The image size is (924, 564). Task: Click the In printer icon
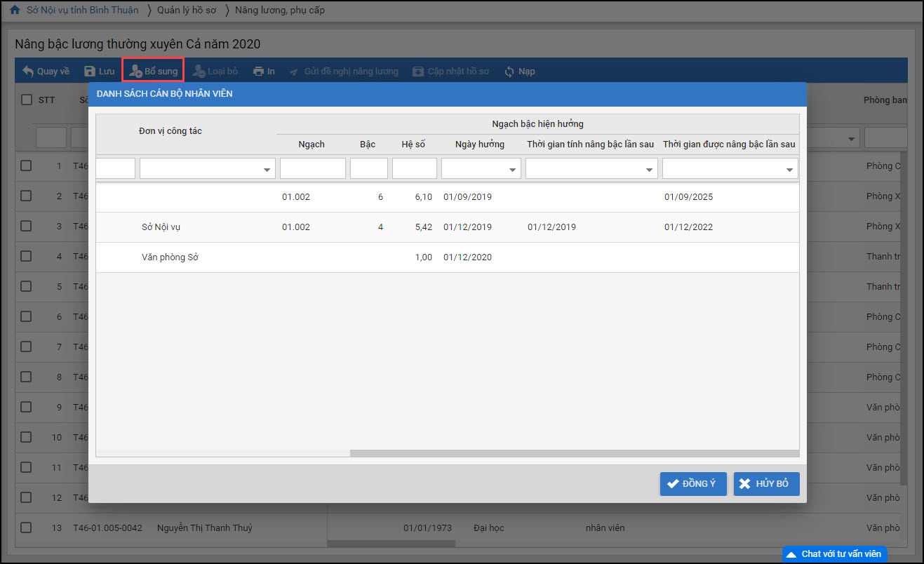click(x=259, y=72)
